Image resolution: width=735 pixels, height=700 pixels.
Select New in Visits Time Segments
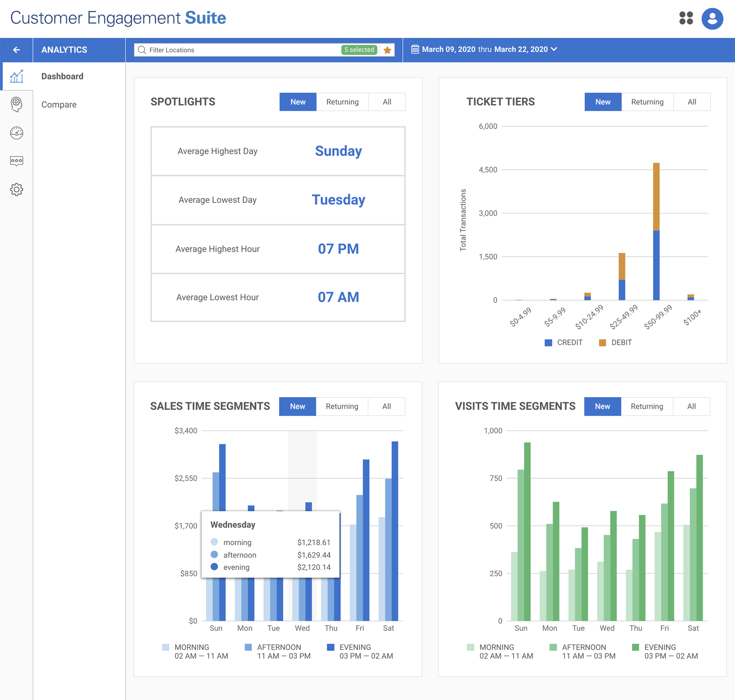click(x=603, y=406)
